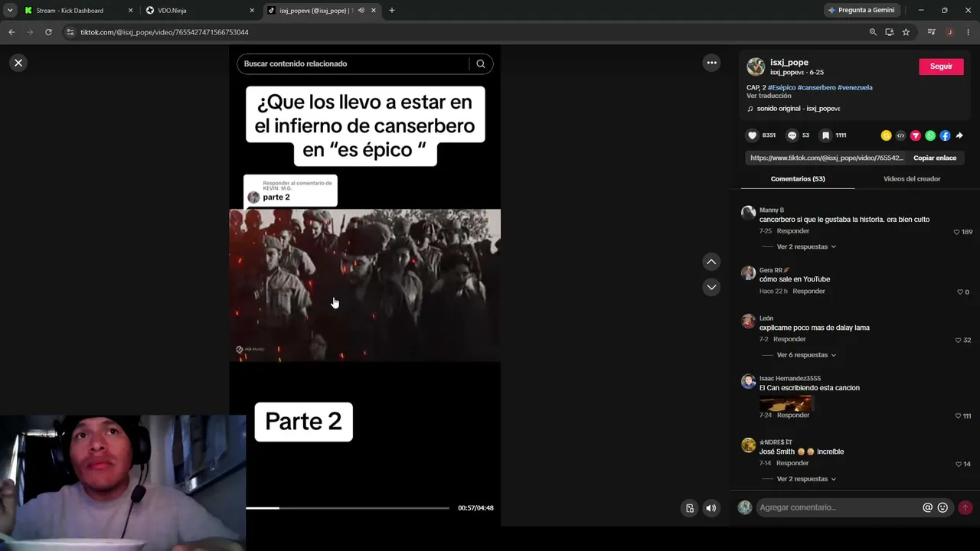Open more share options arrow
980x551 pixels.
click(959, 135)
